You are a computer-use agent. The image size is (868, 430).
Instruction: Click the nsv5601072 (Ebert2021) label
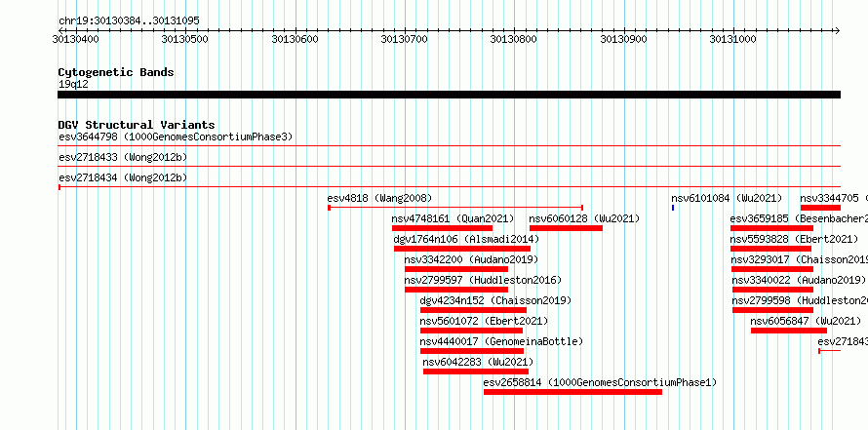click(x=484, y=321)
